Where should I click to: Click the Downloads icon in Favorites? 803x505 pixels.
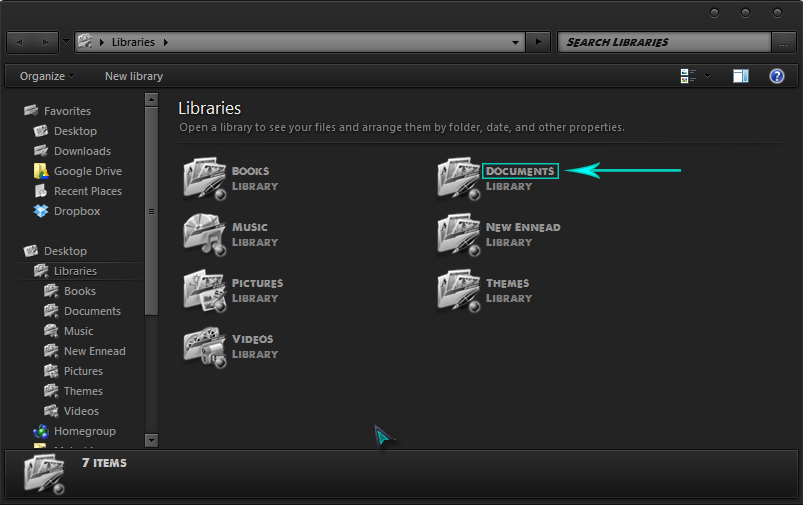point(41,151)
